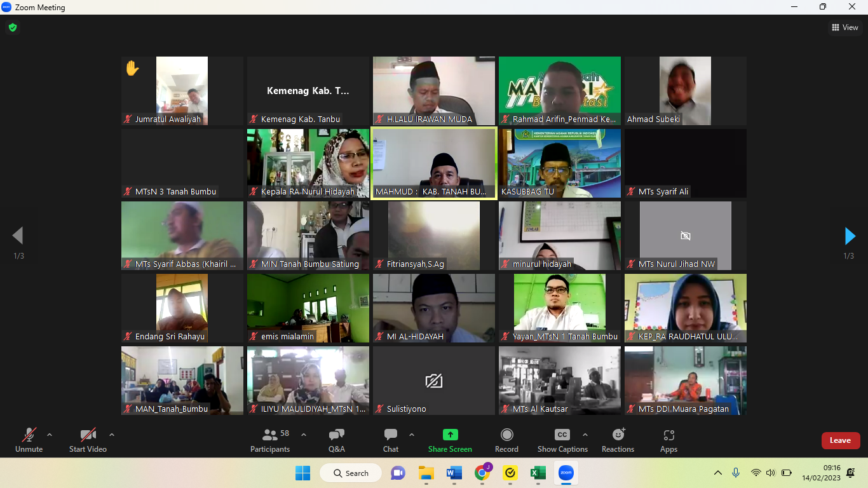The image size is (868, 488).
Task: Expand the caption options arrow
Action: [x=585, y=435]
